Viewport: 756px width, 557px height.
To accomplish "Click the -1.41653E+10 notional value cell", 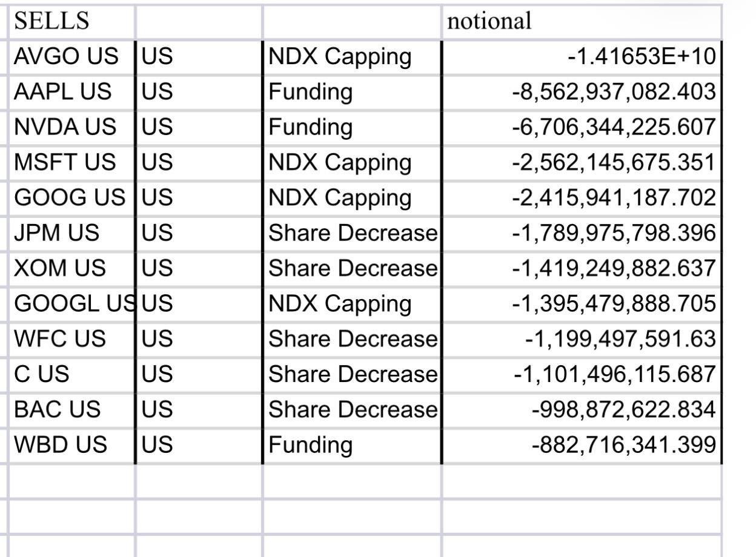I will click(582, 57).
